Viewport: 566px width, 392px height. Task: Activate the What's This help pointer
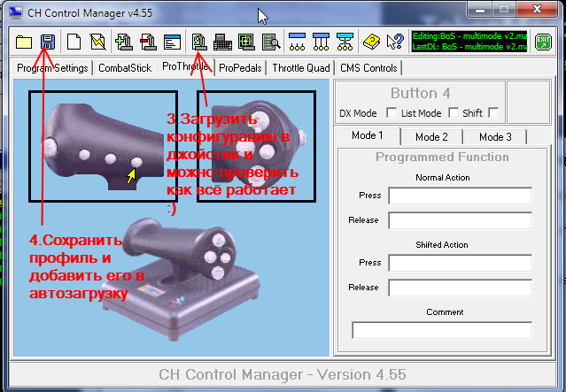click(395, 42)
